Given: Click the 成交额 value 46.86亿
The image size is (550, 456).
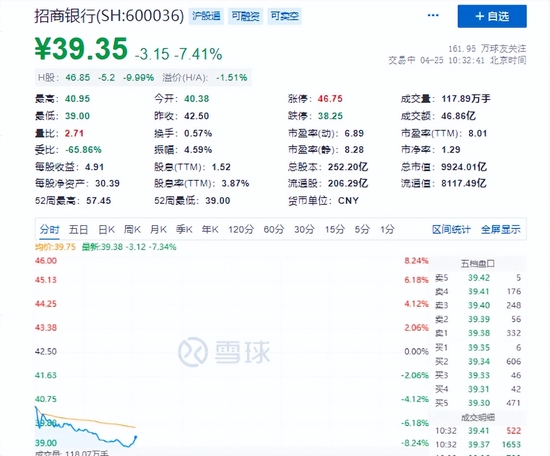Looking at the screenshot, I should (x=458, y=116).
